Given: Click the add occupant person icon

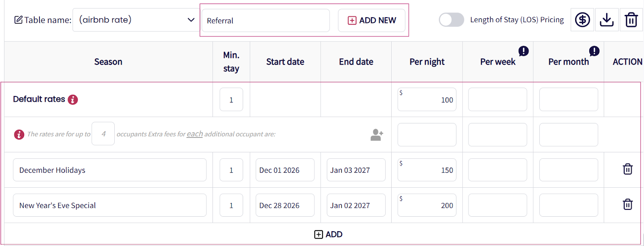Looking at the screenshot, I should click(377, 135).
